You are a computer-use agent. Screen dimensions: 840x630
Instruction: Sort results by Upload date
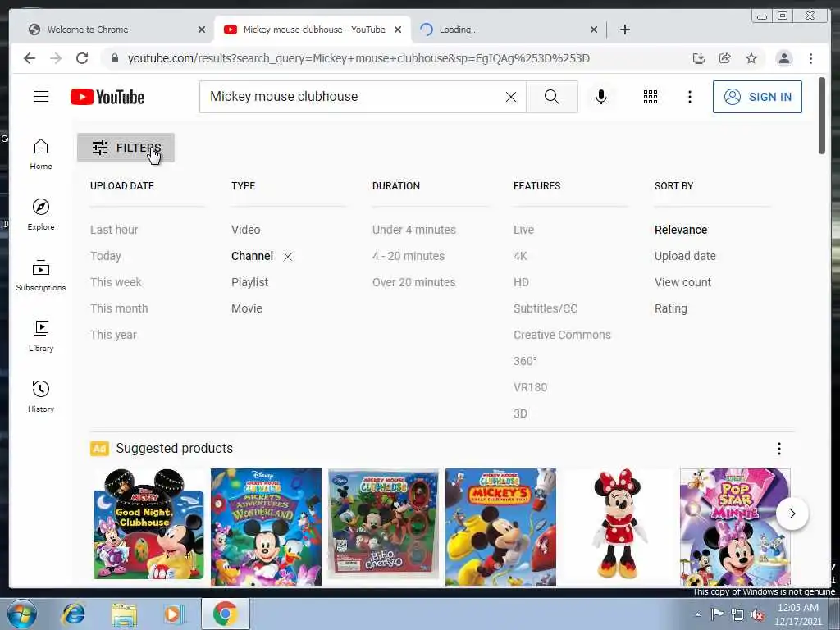tap(685, 256)
